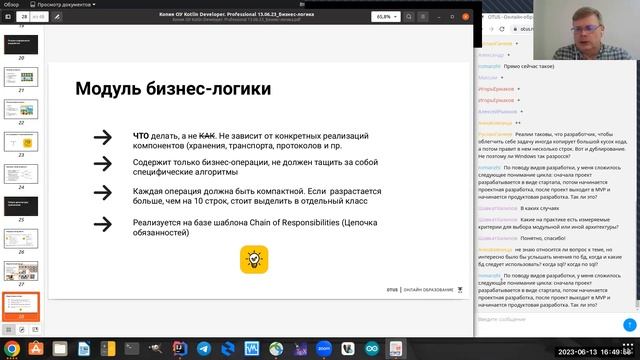Open IntelliJ IDEA from the dock
640x360 pixels.
(180, 349)
